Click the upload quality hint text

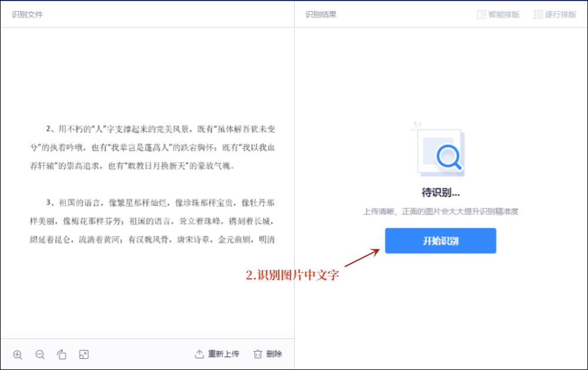440,212
